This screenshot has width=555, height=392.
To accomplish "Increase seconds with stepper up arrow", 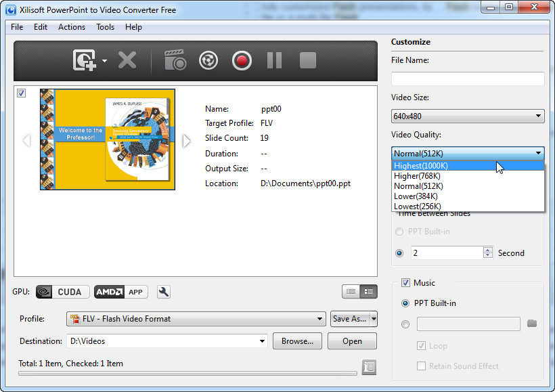I will pos(488,250).
